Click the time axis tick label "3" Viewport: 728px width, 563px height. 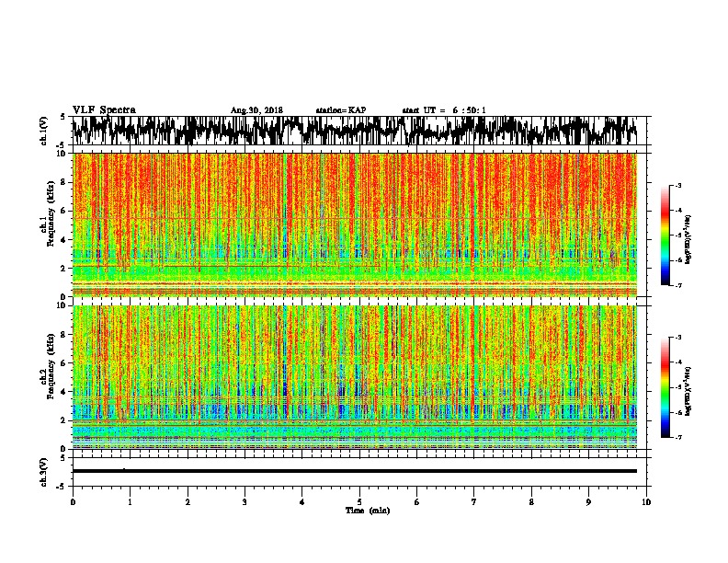pos(245,502)
